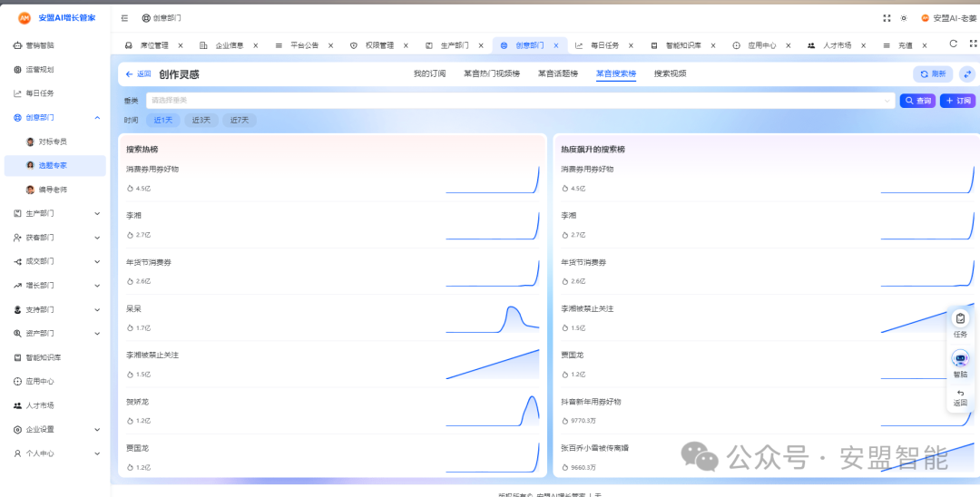This screenshot has height=497, width=980.
Task: Open the floating 任务 clipboard icon
Action: point(960,318)
